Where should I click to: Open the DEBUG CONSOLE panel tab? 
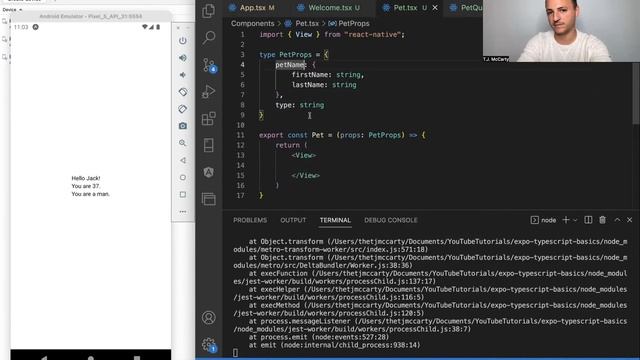[x=391, y=220]
